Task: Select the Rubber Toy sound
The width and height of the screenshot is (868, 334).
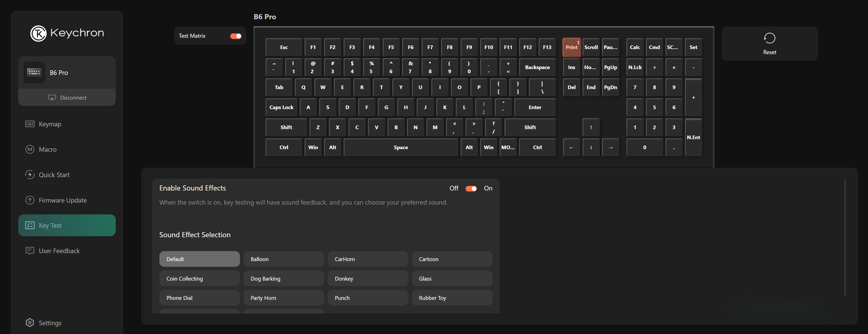Action: coord(452,298)
